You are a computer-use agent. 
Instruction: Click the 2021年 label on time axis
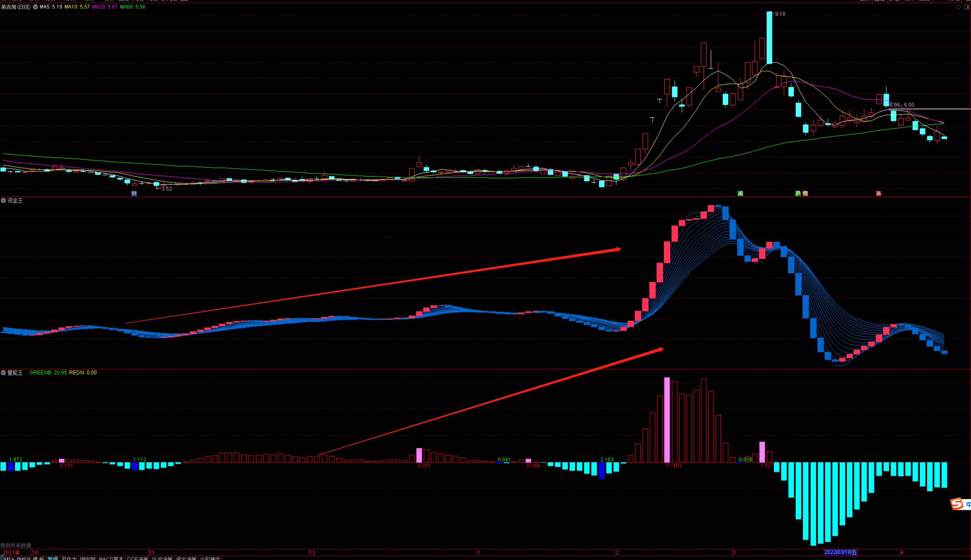[x=12, y=553]
